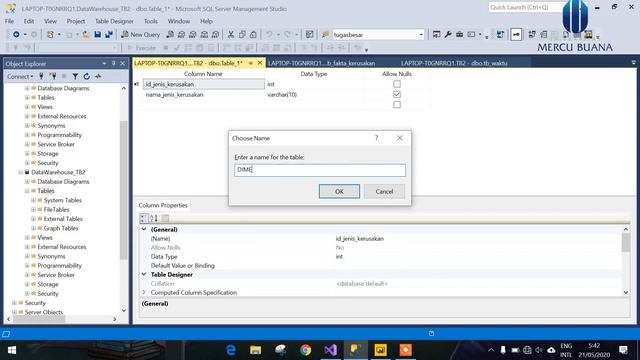Screen dimensions: 640x360
Task: Click the Relationships icon in the Table Designer toolbar
Action: pos(531,35)
